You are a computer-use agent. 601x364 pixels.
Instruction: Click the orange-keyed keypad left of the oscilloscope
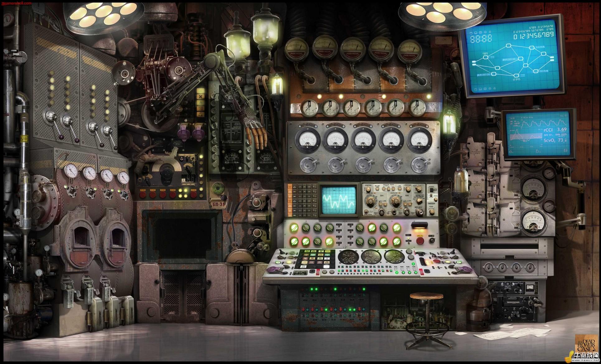click(303, 200)
